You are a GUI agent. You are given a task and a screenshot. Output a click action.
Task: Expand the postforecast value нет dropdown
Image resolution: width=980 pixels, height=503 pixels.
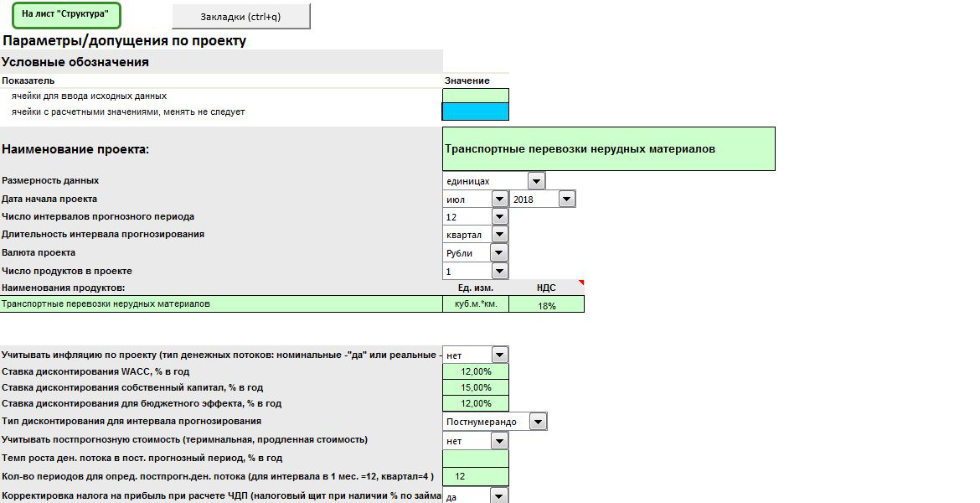click(499, 440)
